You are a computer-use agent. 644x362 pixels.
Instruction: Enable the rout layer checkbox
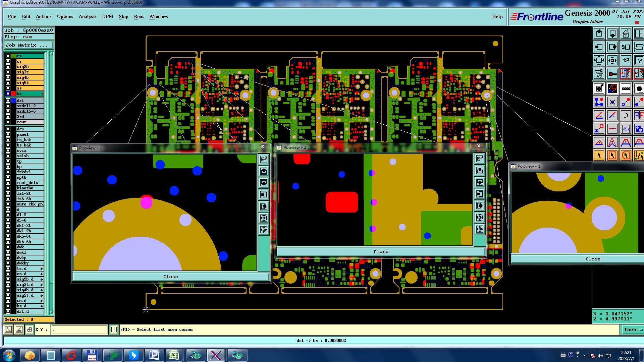point(8,122)
